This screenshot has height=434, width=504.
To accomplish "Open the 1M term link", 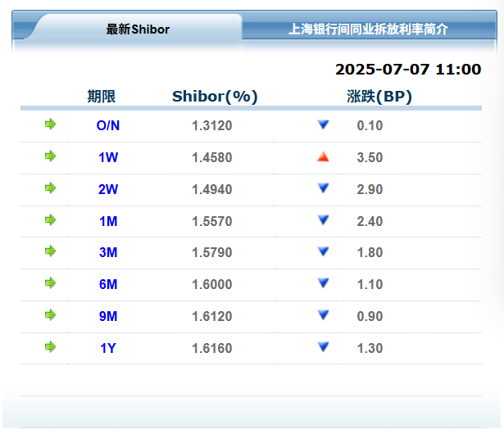I will (x=108, y=221).
